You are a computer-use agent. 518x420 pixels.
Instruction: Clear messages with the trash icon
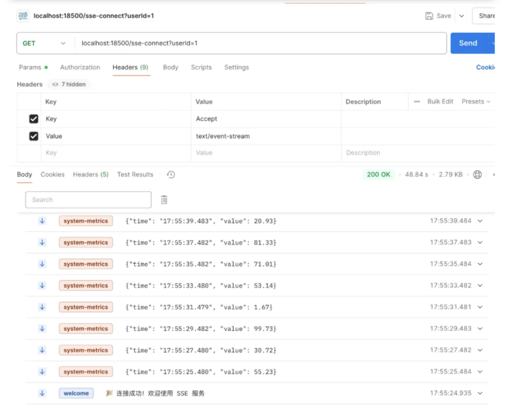(x=164, y=199)
